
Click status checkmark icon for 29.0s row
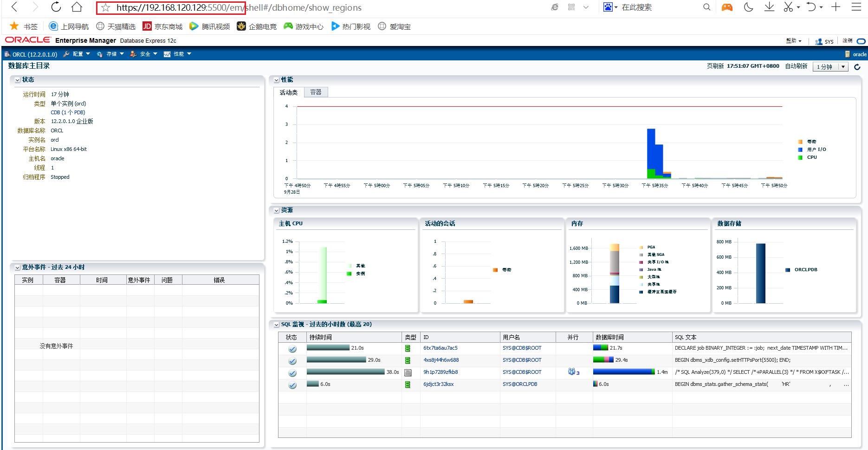tap(292, 360)
